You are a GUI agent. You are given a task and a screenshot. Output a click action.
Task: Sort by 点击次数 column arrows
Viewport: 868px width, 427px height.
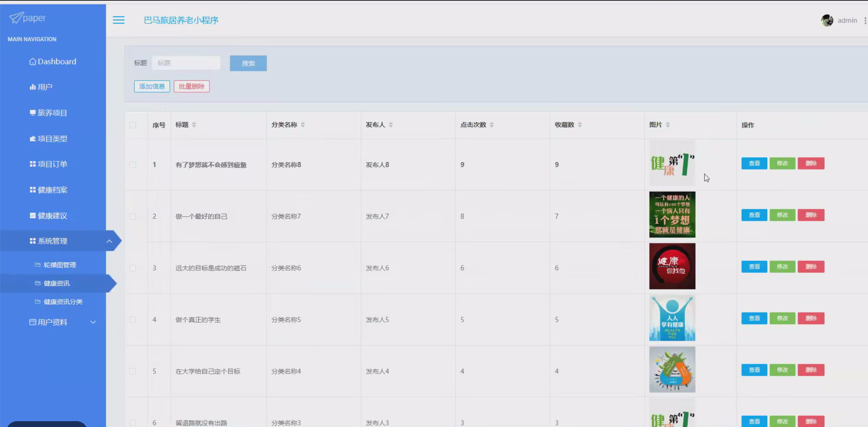(492, 125)
